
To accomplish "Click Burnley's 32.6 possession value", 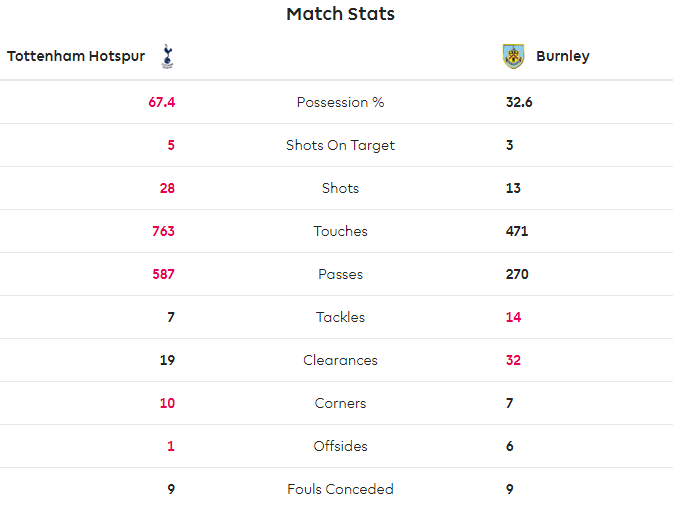I will [x=519, y=102].
